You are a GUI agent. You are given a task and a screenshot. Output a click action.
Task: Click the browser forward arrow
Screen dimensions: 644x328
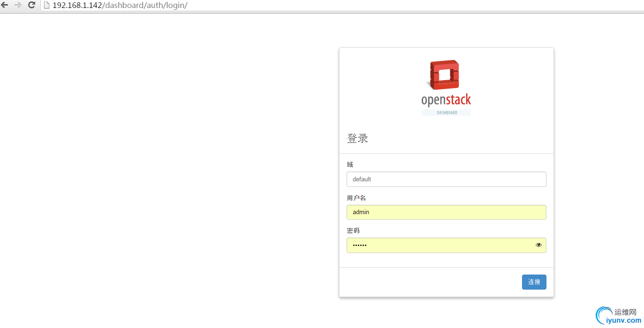click(x=18, y=5)
